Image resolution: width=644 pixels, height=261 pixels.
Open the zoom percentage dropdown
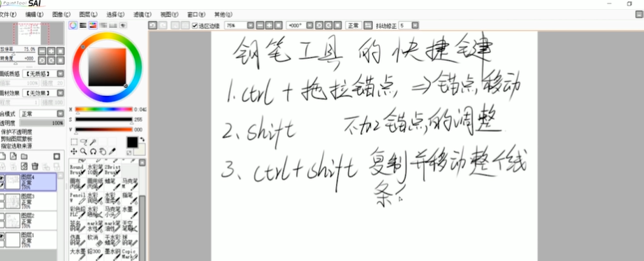click(x=251, y=25)
